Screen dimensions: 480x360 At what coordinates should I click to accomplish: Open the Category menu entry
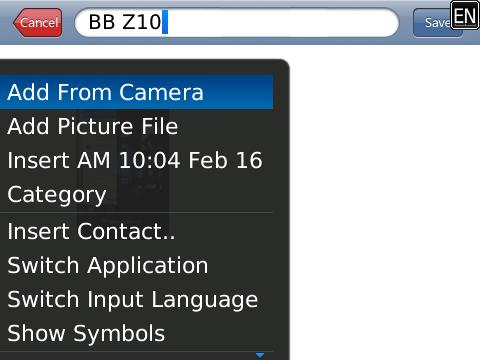[136, 195]
